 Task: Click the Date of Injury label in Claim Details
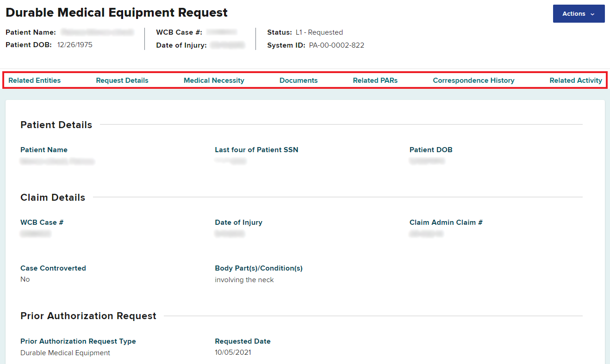pyautogui.click(x=238, y=222)
